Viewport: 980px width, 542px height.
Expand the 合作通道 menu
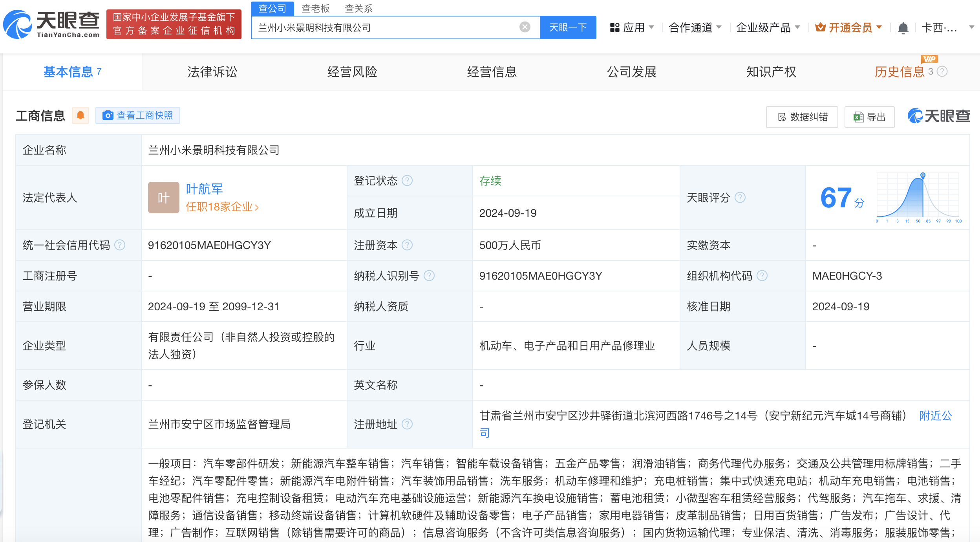[695, 27]
